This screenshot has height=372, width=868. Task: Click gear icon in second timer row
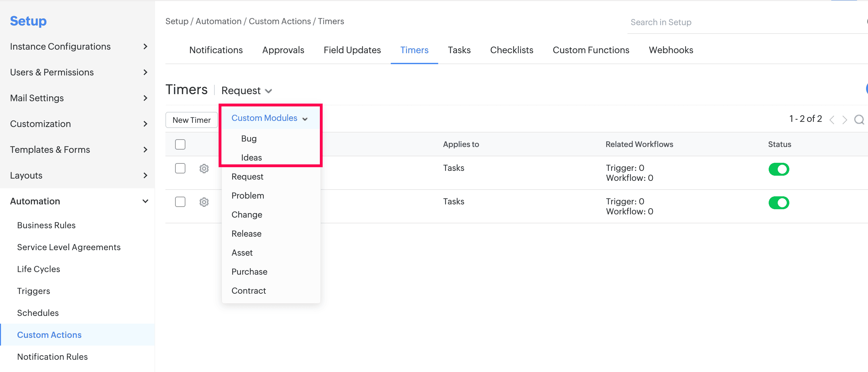(x=204, y=202)
